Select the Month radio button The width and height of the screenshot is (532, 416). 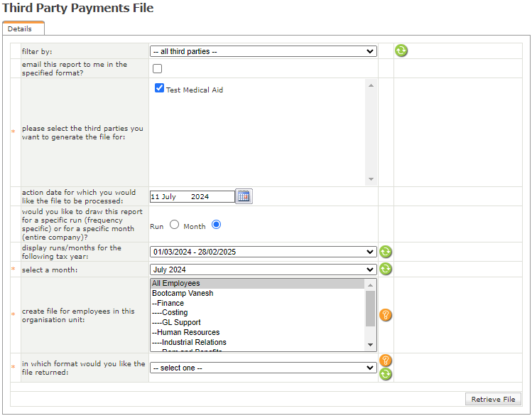click(217, 225)
